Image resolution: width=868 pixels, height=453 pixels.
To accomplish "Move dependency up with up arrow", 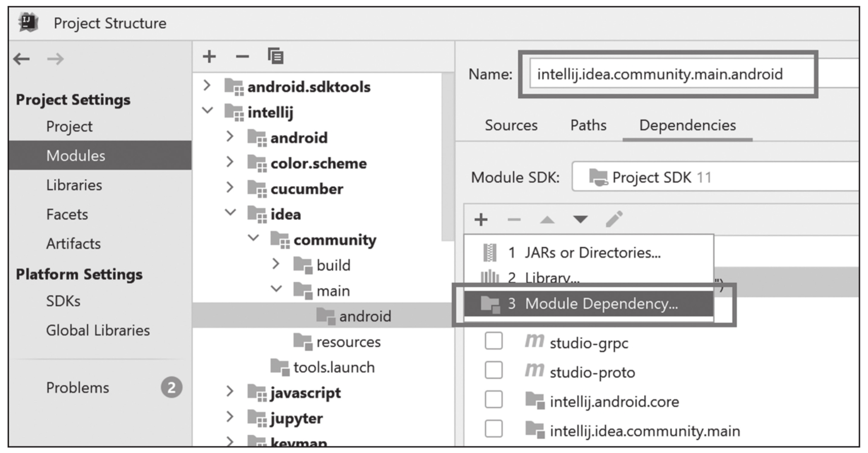I will pos(547,219).
